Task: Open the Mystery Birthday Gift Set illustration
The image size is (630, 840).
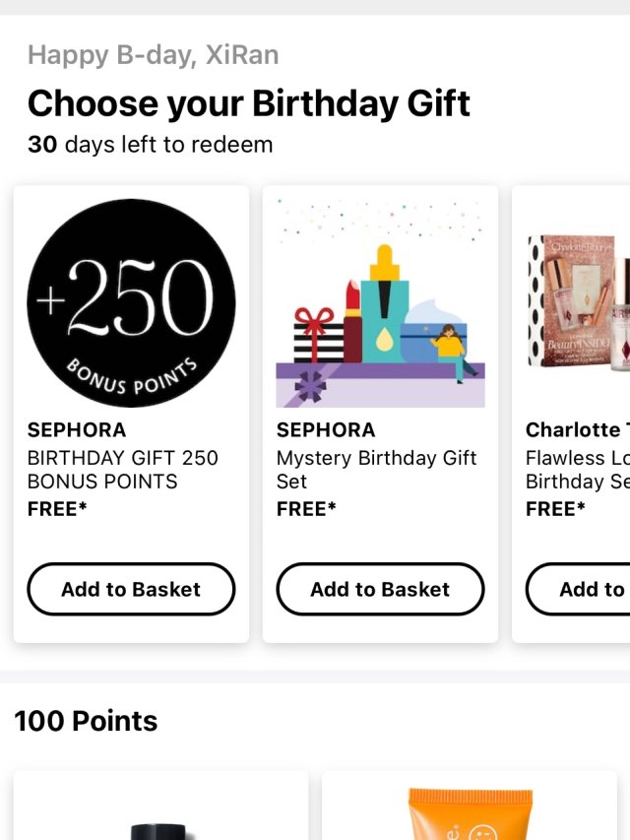Action: pyautogui.click(x=380, y=302)
